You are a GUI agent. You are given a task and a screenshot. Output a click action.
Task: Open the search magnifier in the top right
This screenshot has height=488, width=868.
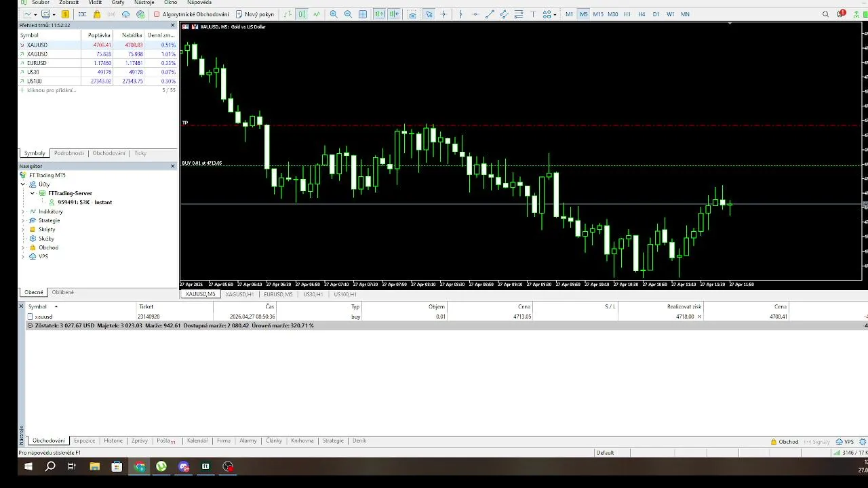coord(825,14)
